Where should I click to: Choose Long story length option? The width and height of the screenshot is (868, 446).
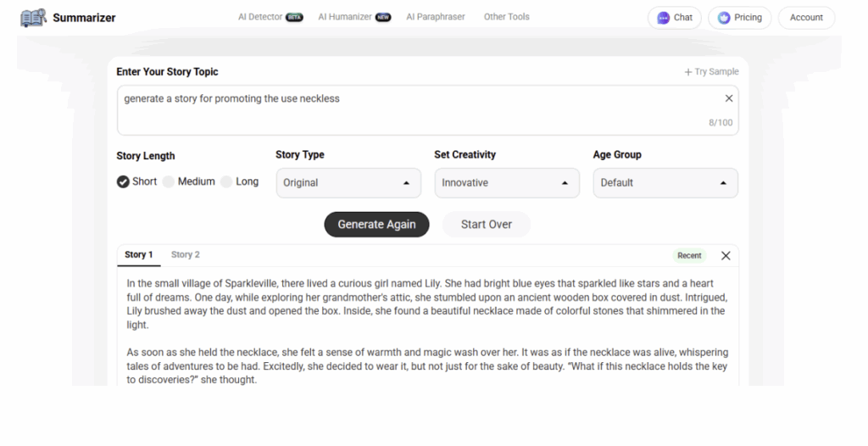[226, 181]
